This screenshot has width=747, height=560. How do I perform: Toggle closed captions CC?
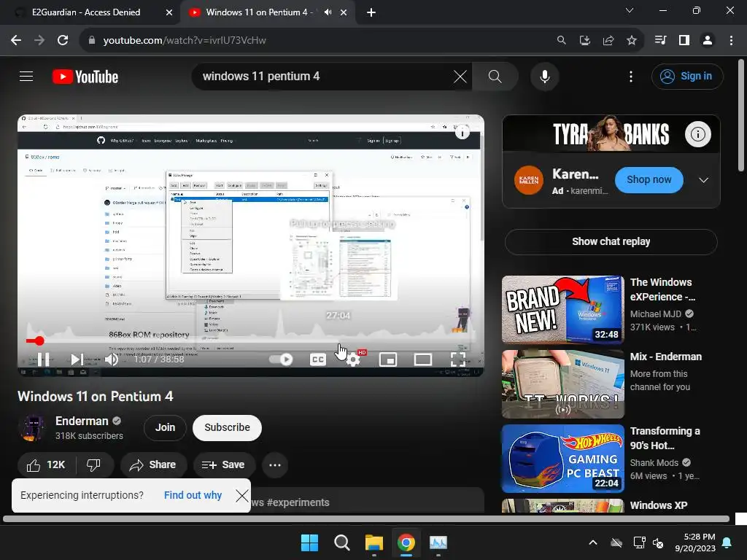pyautogui.click(x=318, y=359)
